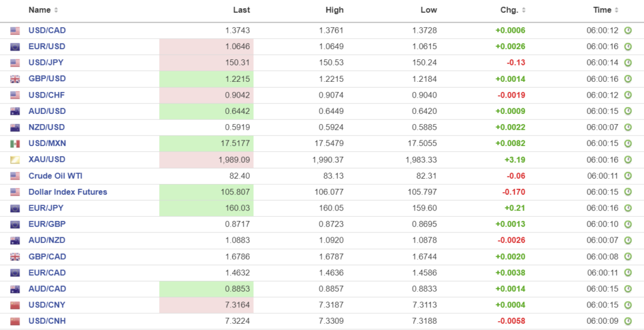
Task: Click the gold bar icon beside XAU/USD
Action: click(x=15, y=160)
